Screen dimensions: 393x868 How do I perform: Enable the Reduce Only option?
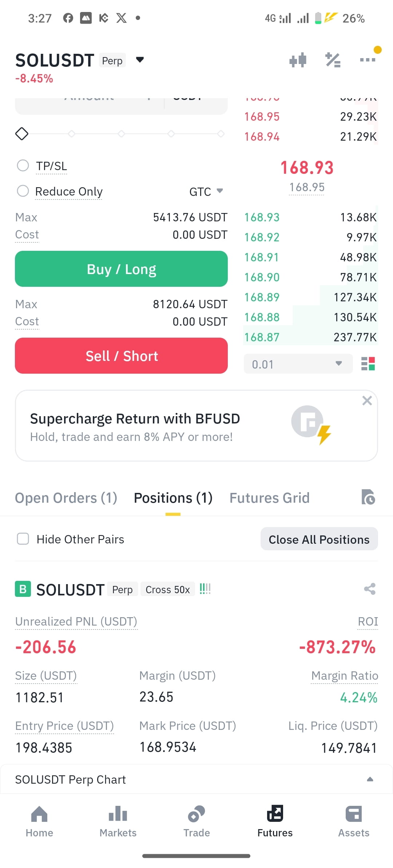(23, 191)
